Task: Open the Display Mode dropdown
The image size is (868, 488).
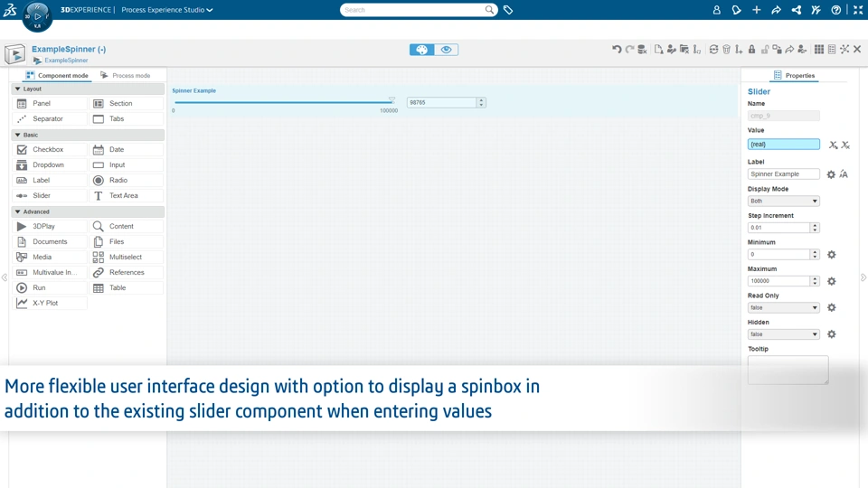Action: click(783, 201)
